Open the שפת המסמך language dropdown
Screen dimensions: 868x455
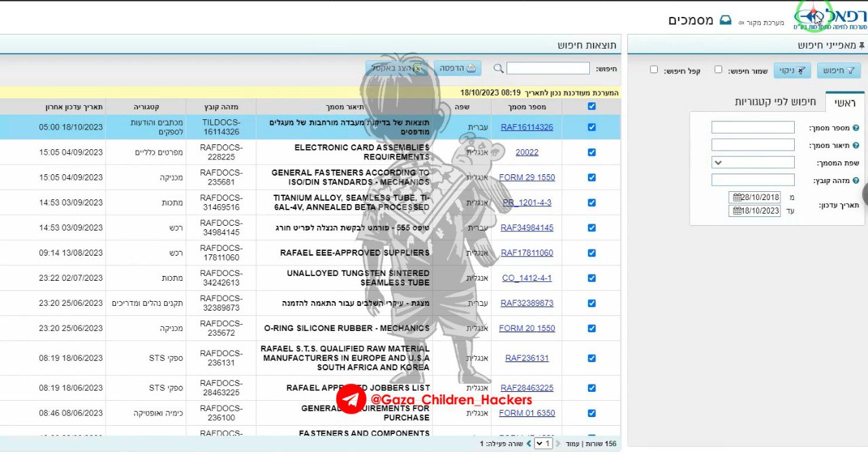click(x=753, y=163)
